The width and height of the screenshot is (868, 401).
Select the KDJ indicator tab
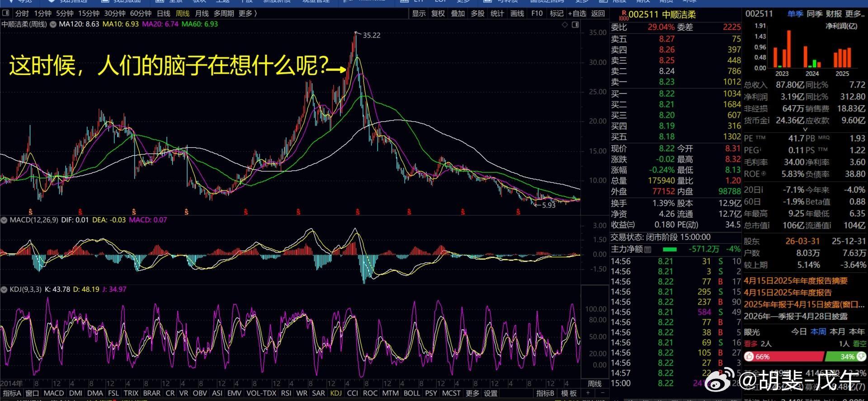(336, 393)
